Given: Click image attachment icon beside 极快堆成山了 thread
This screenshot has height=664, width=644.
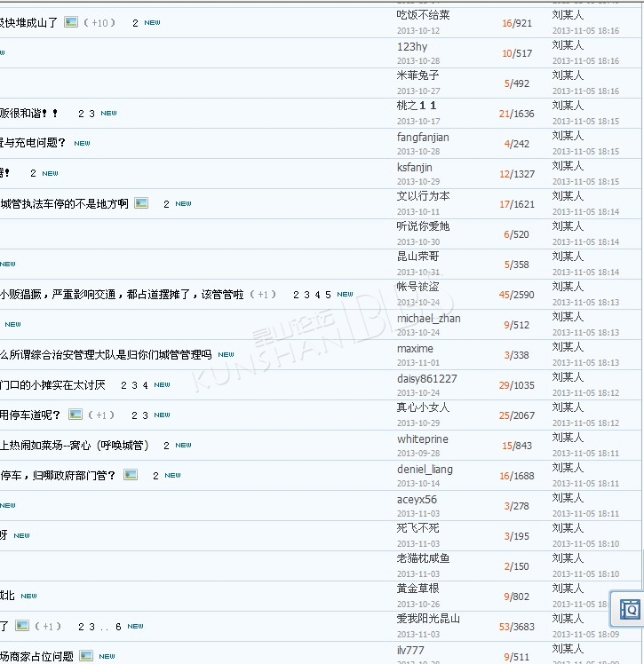Looking at the screenshot, I should pyautogui.click(x=72, y=22).
